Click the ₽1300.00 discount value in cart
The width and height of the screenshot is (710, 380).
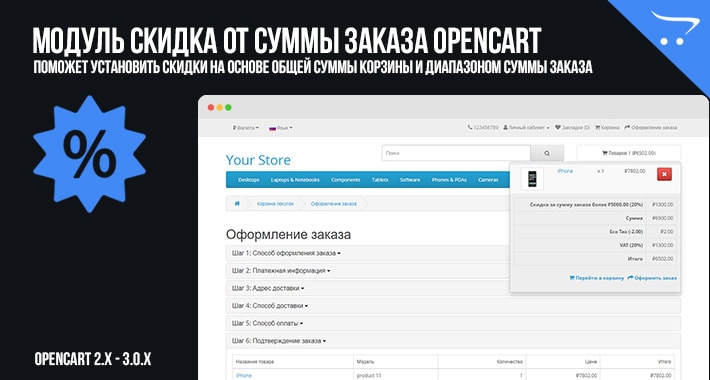[662, 205]
